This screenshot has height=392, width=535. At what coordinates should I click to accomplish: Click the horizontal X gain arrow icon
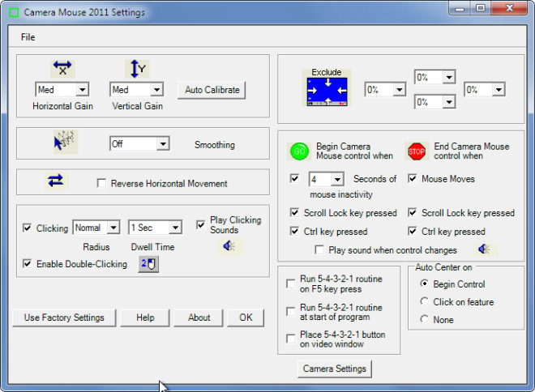pos(62,69)
